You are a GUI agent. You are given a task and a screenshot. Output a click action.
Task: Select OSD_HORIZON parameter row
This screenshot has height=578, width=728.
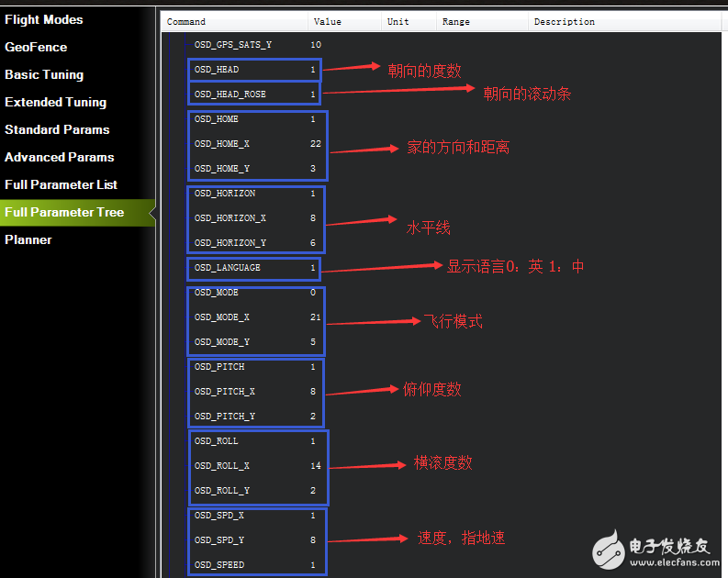(225, 194)
